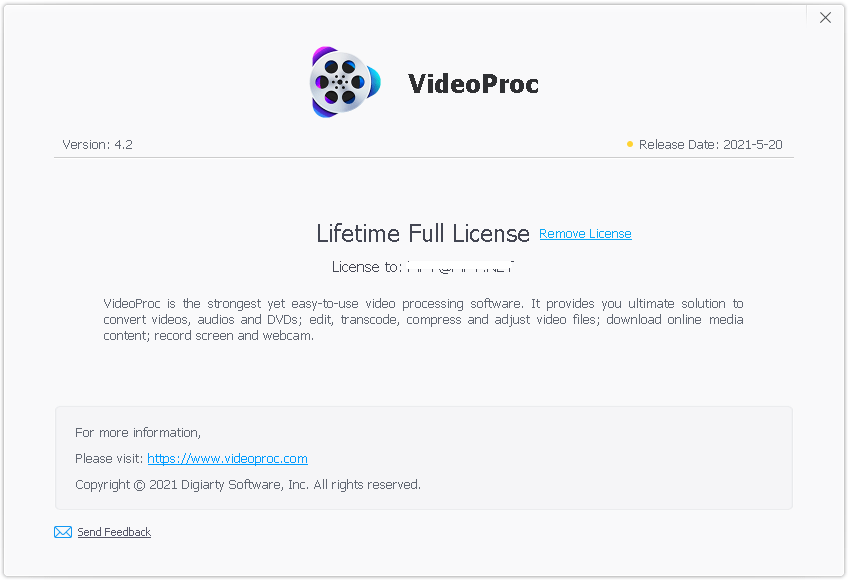Click the Release Date: 2021-5-20 text
The height and width of the screenshot is (580, 848).
pyautogui.click(x=711, y=144)
